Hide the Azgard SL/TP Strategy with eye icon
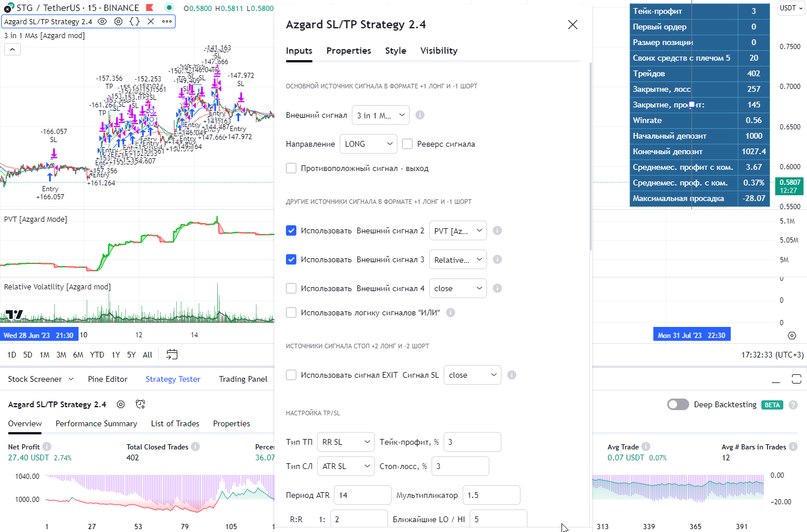Viewport: 807px width, 532px height. pyautogui.click(x=102, y=21)
